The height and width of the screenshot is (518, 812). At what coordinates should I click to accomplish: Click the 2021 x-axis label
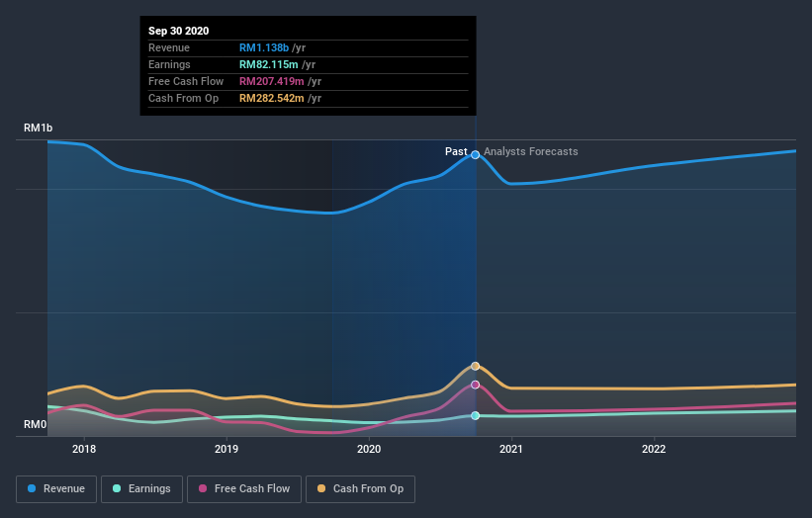coord(511,449)
